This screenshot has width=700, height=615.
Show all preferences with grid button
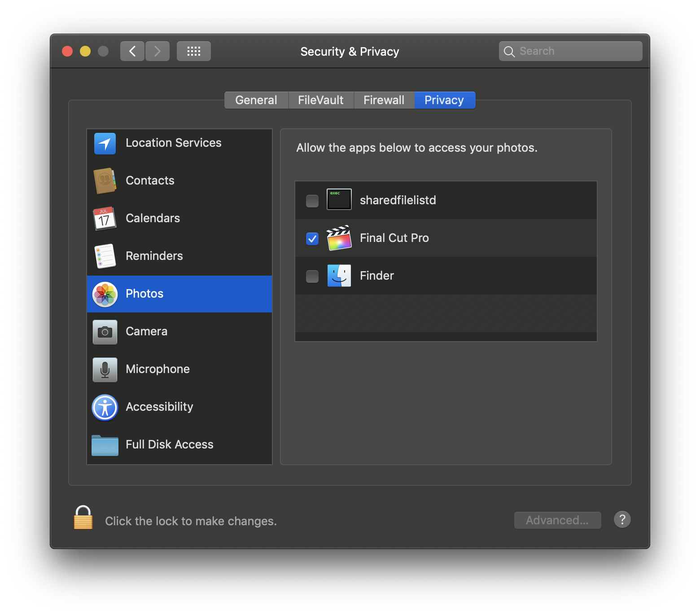click(x=194, y=51)
